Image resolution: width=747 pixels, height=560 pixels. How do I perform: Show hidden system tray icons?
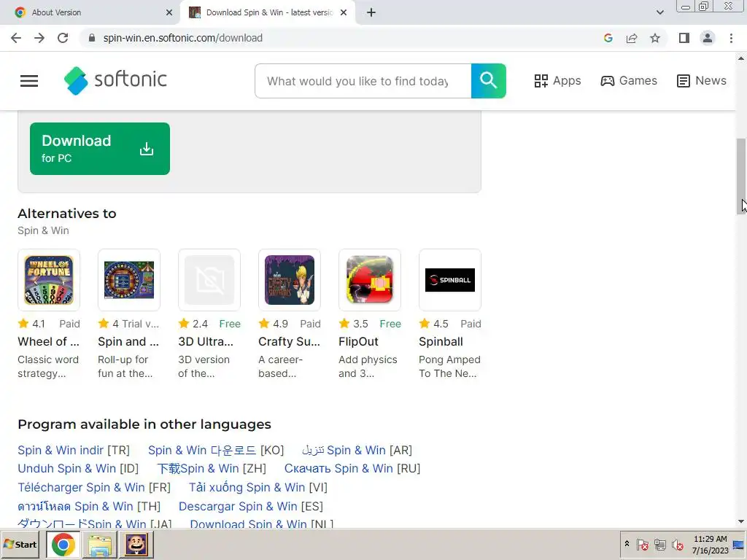627,544
